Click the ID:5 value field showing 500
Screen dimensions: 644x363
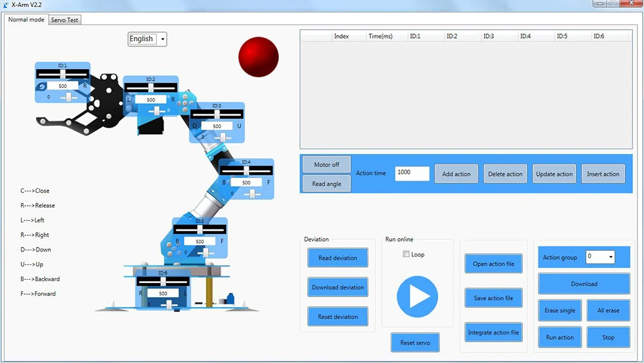click(200, 241)
